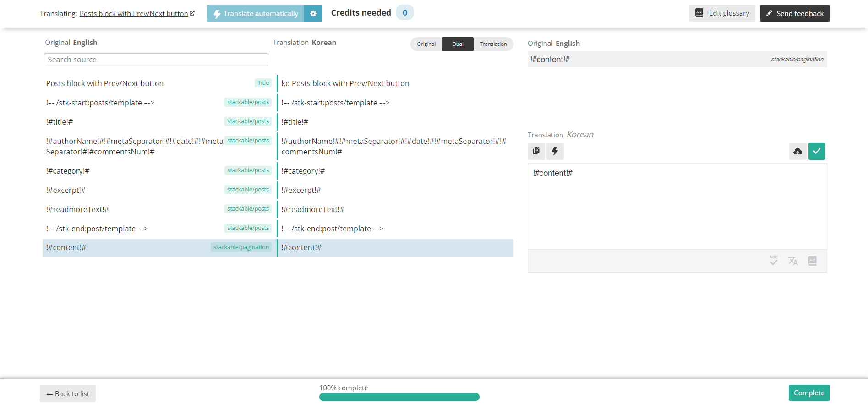Click the stackable/pagination tag in list

[x=241, y=247]
